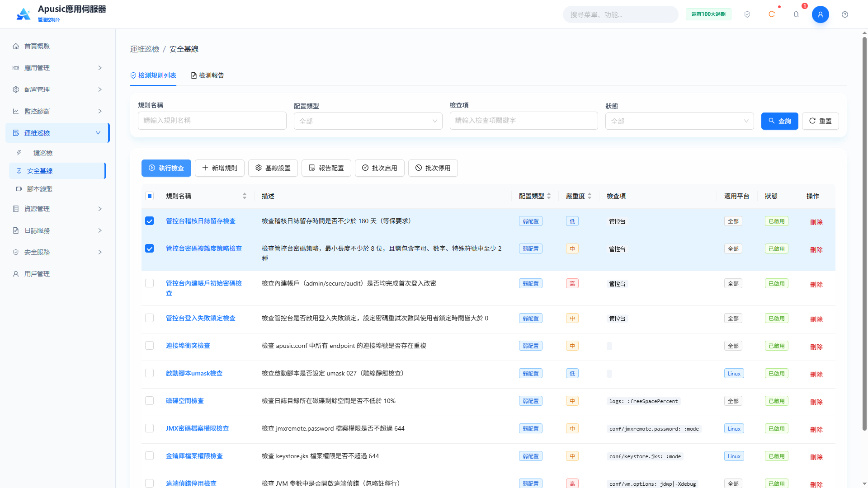Click the shield icon beside 安全服務
Screen dimensions: 868x488
click(x=16, y=252)
